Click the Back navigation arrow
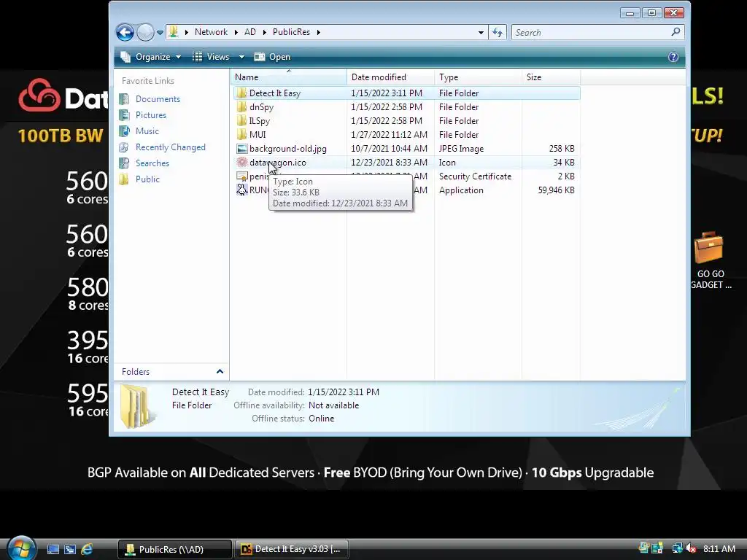Screen dimensions: 747x560 click(x=125, y=32)
